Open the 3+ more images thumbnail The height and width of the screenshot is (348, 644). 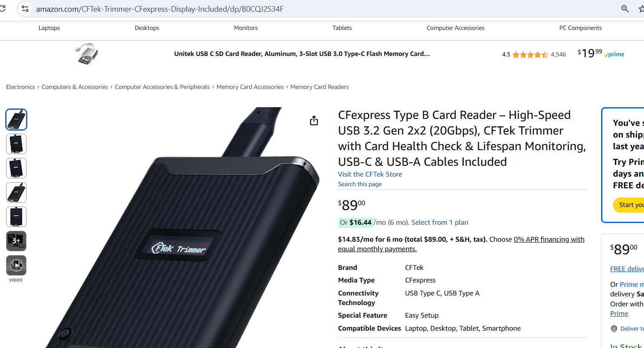[x=16, y=241]
